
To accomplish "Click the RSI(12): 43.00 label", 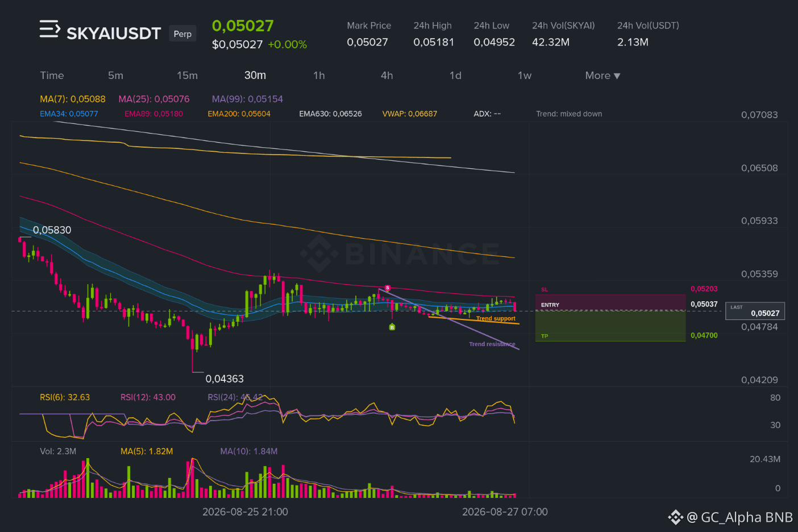I will 148,397.
